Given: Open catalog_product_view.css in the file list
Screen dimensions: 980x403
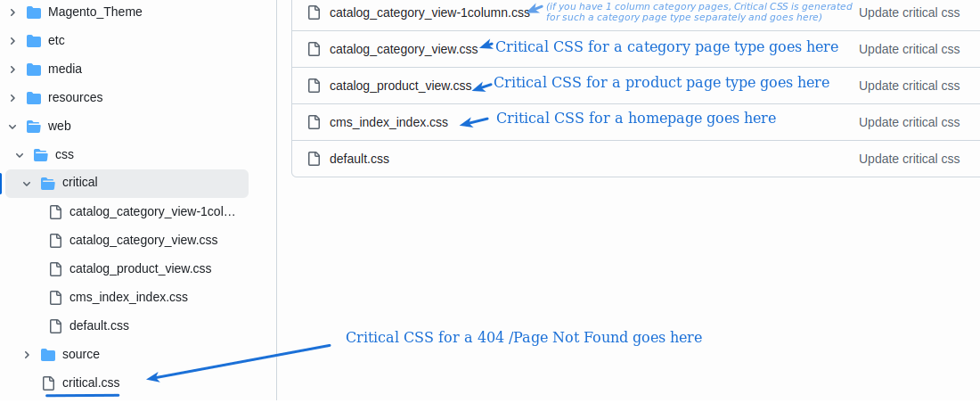Looking at the screenshot, I should pyautogui.click(x=400, y=86).
